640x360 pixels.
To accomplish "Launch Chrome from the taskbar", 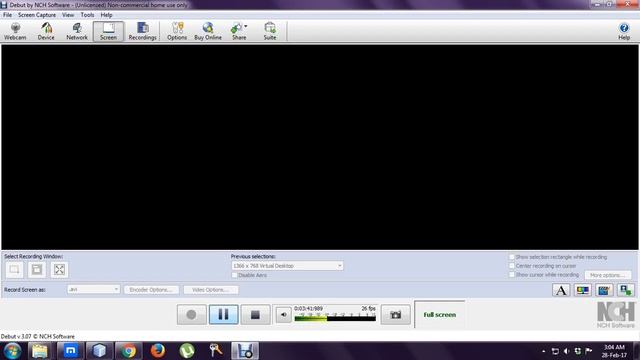I will pyautogui.click(x=129, y=351).
